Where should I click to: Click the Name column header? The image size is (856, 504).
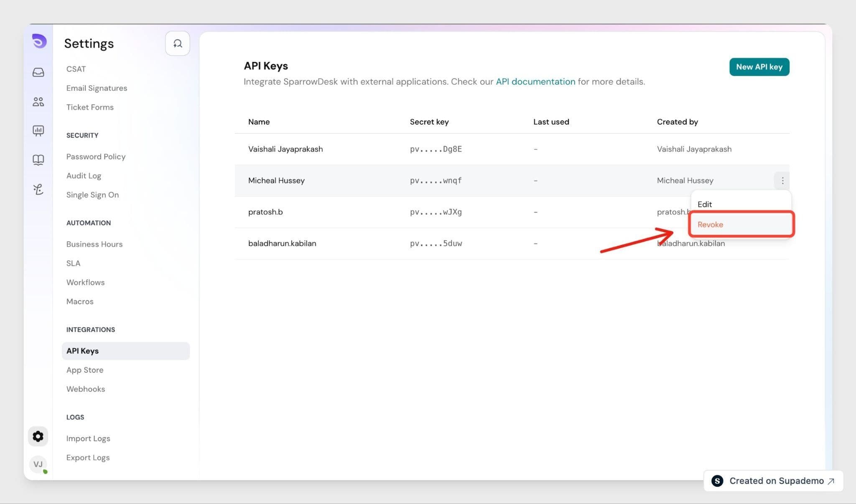coord(259,122)
